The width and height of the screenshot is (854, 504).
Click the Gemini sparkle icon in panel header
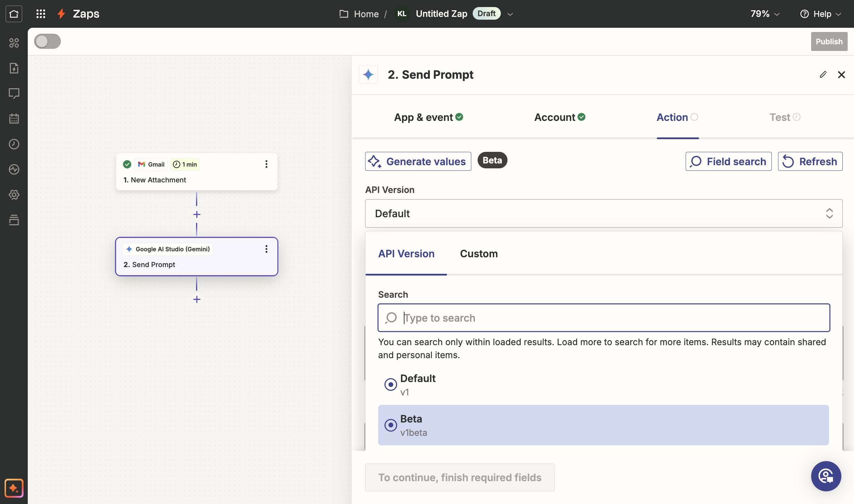368,75
